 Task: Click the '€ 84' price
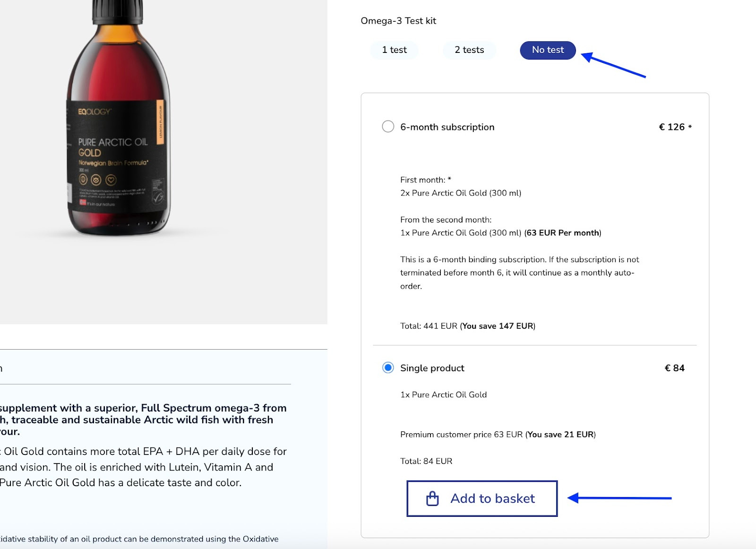tap(675, 368)
